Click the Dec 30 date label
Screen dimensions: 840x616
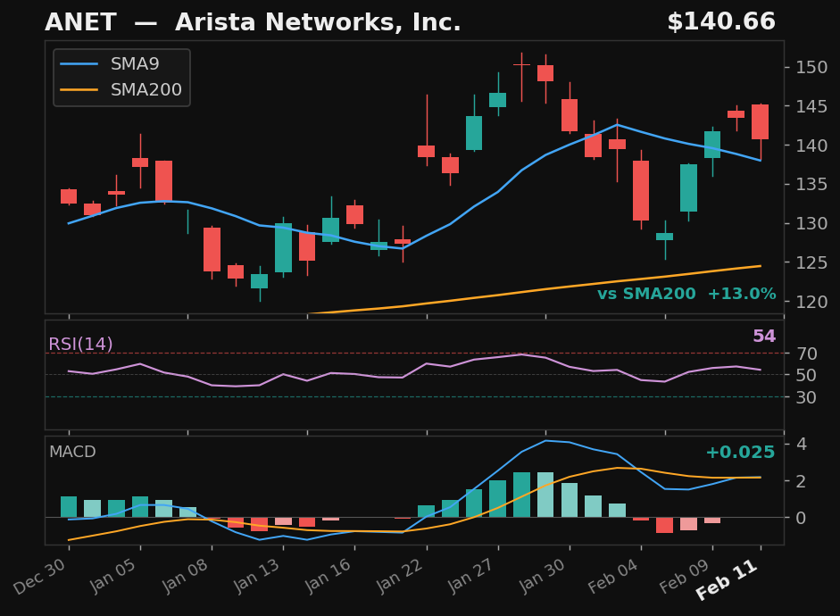(x=41, y=575)
